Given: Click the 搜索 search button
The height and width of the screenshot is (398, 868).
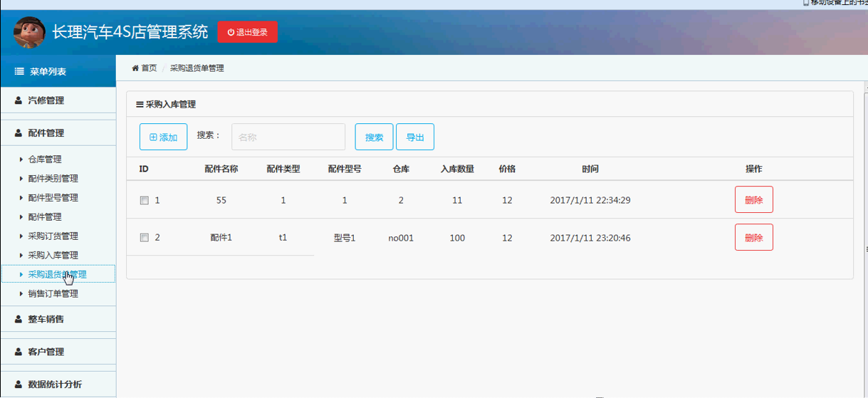Looking at the screenshot, I should 374,137.
